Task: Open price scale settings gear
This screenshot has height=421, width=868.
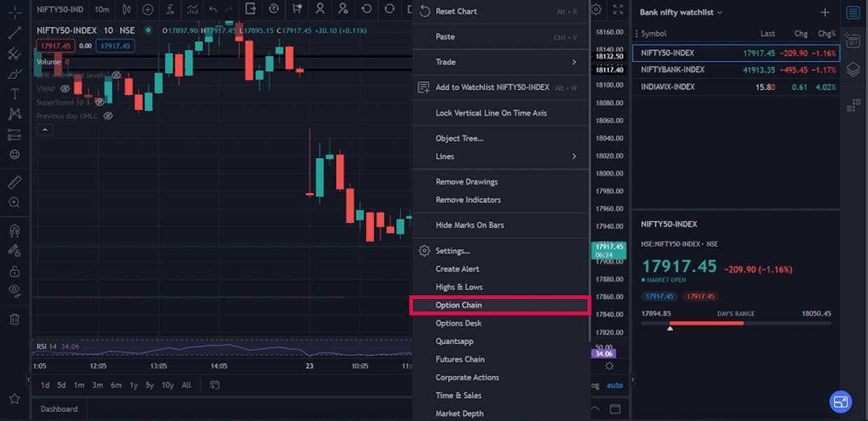Action: click(x=610, y=366)
